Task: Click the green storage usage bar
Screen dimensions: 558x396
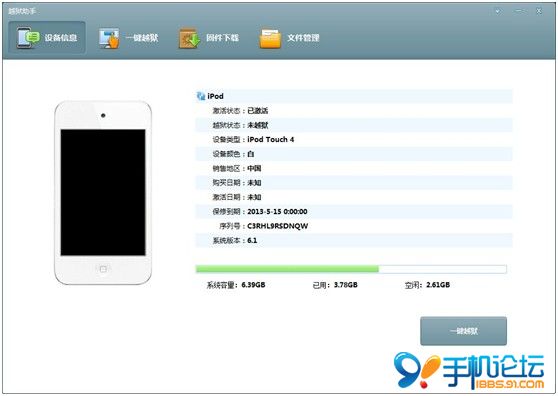Action: pyautogui.click(x=287, y=269)
